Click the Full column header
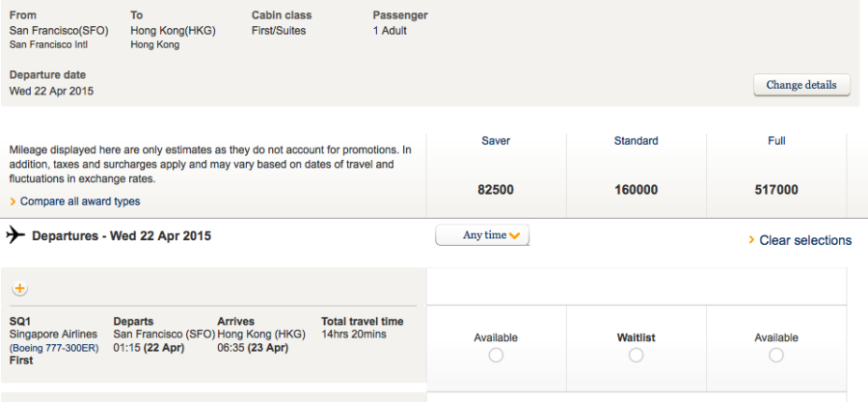The height and width of the screenshot is (402, 868). (776, 141)
